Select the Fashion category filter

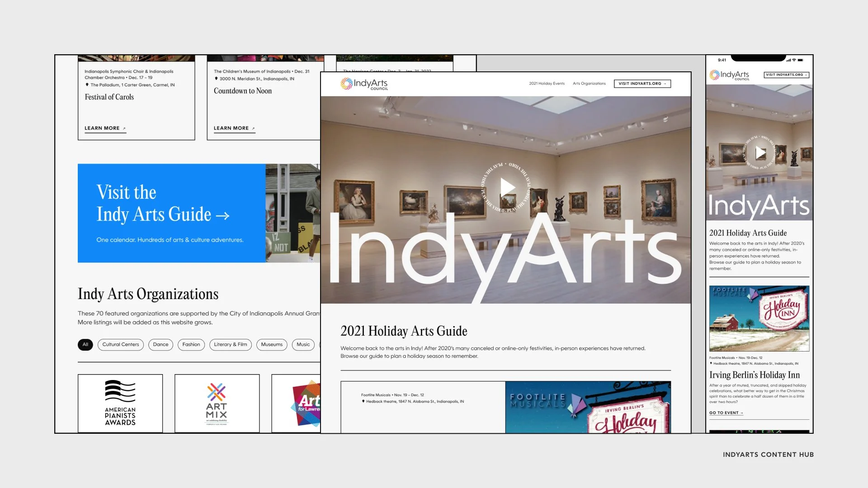coord(191,344)
